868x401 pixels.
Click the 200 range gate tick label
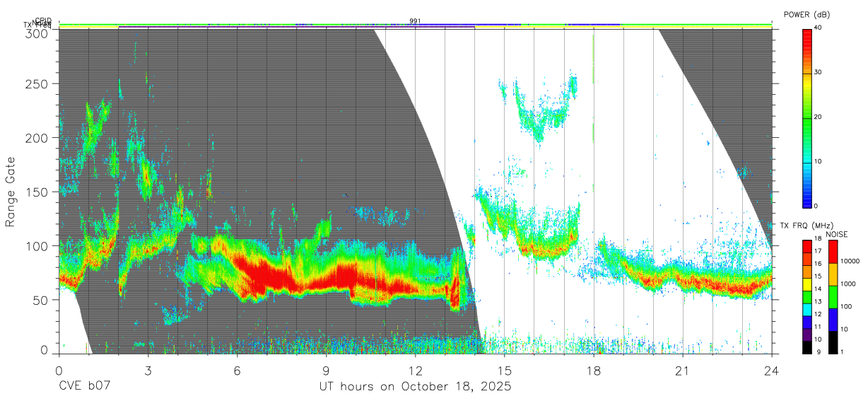click(x=37, y=137)
